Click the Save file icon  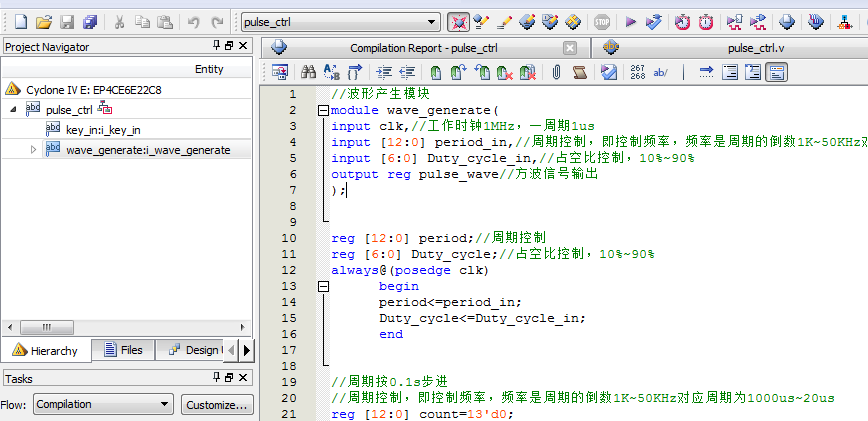pos(67,21)
